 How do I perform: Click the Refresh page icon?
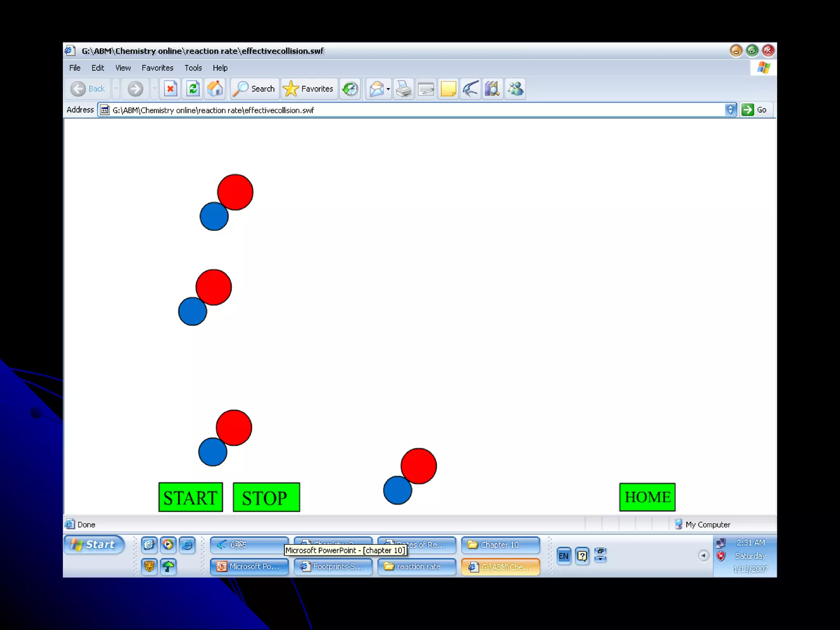click(192, 89)
